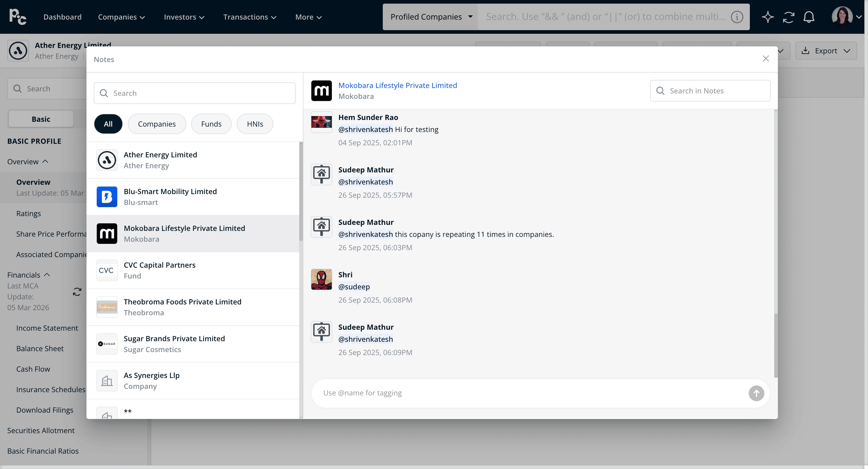Open Cash Flow in sidebar
The image size is (868, 469).
point(33,369)
